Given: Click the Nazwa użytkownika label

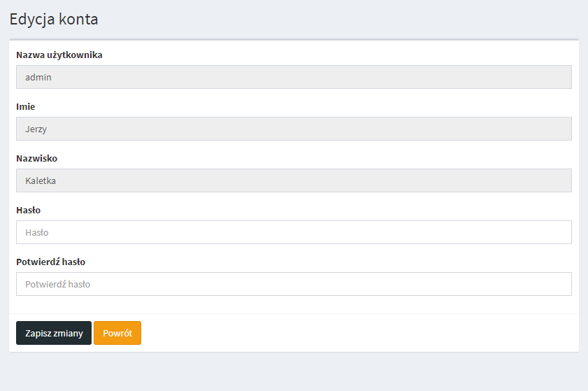Looking at the screenshot, I should tap(59, 55).
